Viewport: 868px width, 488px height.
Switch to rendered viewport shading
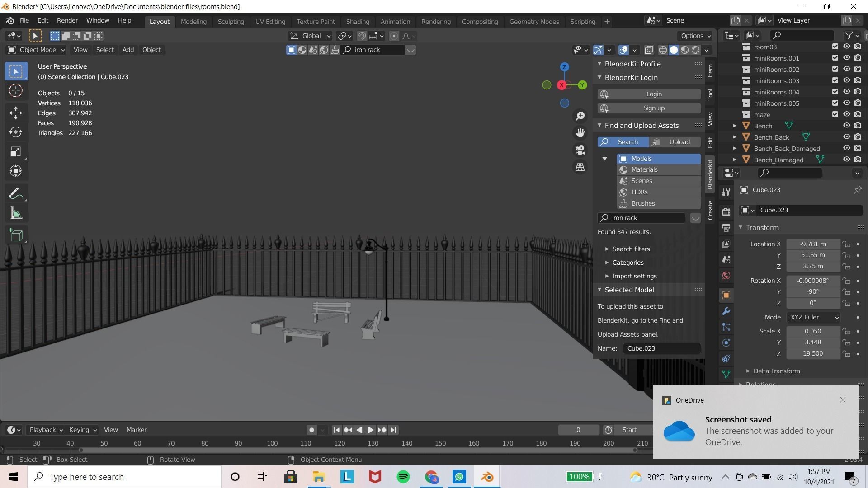tap(696, 50)
